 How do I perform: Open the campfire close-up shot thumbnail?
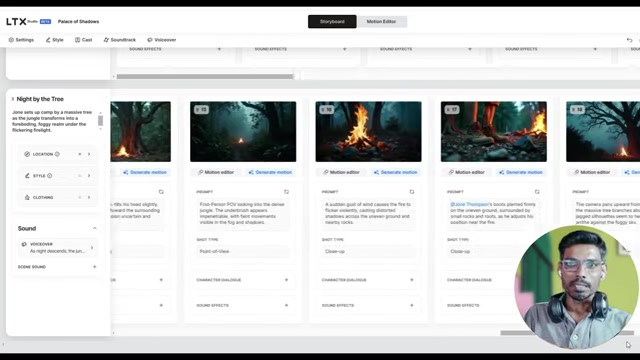(x=368, y=131)
